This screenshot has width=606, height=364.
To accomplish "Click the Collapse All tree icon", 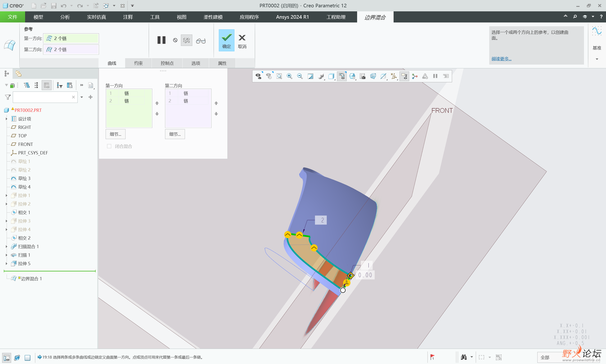I will pos(36,85).
